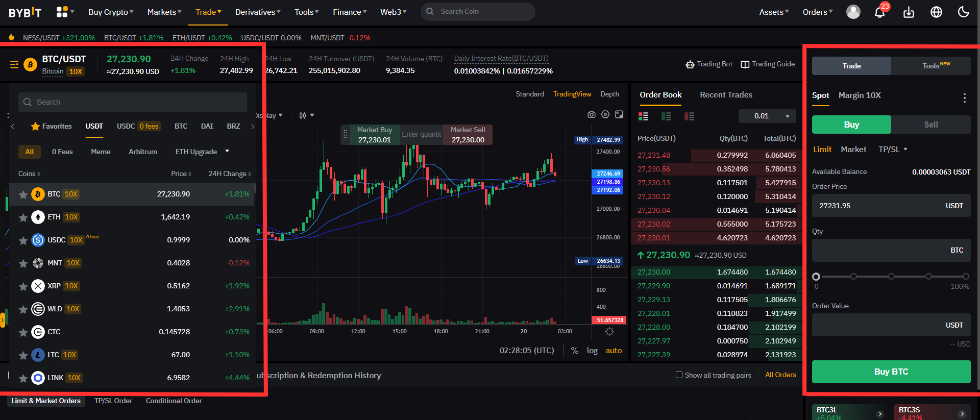Open chart settings circular icon
Screen dimensions: 980x420
[605, 114]
